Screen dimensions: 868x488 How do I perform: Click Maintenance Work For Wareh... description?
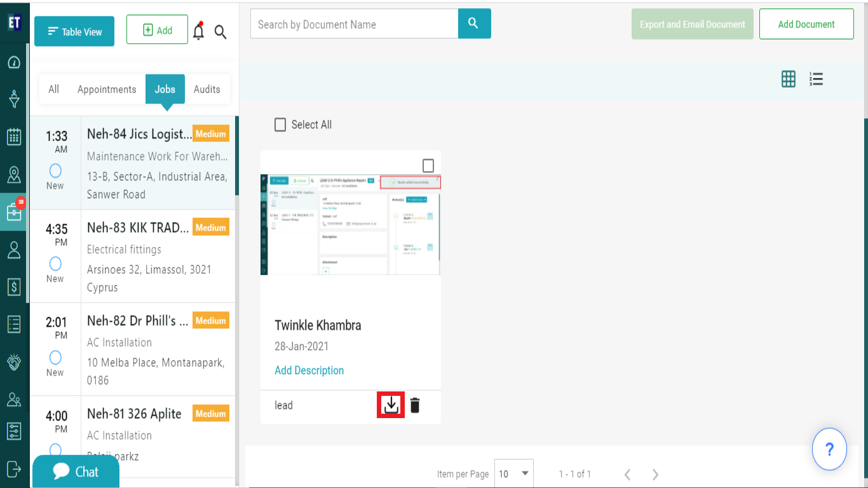tap(157, 156)
